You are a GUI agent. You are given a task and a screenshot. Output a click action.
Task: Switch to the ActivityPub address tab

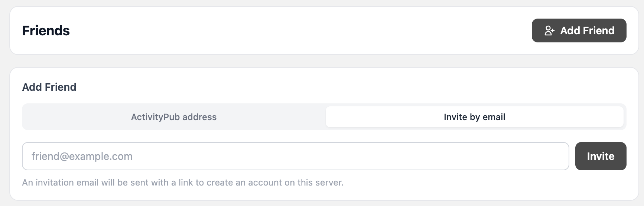(173, 117)
